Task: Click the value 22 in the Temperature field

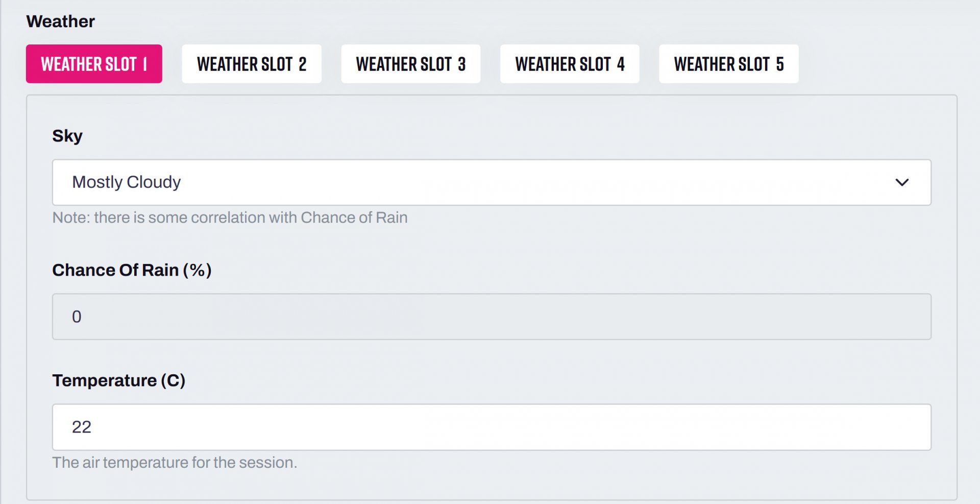Action: [x=82, y=427]
